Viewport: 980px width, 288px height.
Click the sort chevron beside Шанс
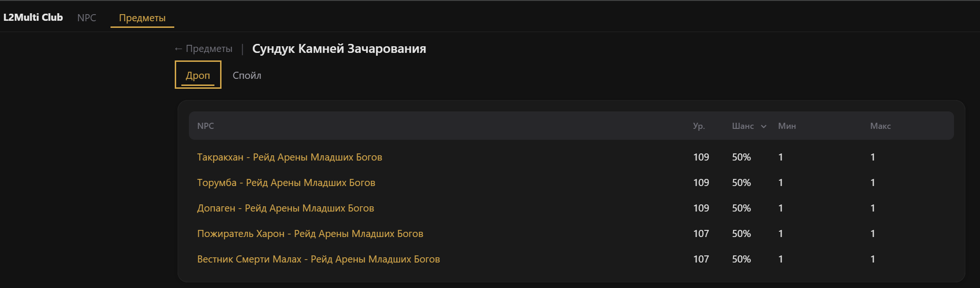coord(764,127)
